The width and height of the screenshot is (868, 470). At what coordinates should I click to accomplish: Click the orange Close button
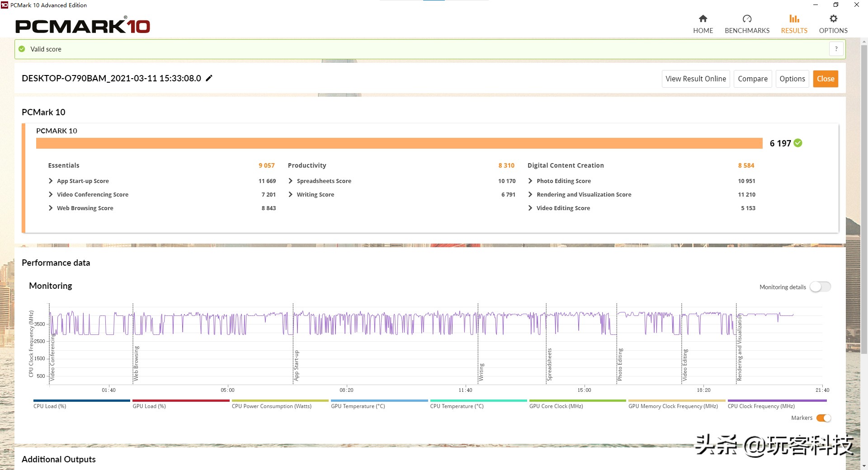pos(825,79)
